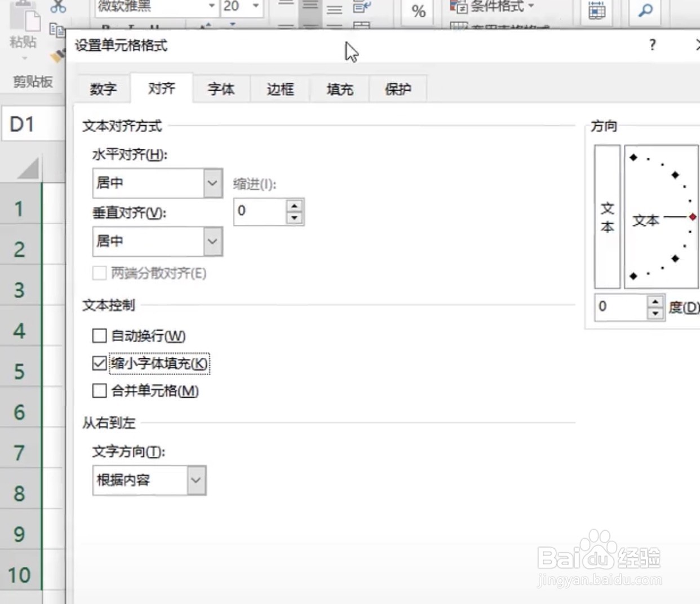Viewport: 700px width, 604px height.
Task: Enable the 自动换行 checkbox
Action: tap(99, 336)
